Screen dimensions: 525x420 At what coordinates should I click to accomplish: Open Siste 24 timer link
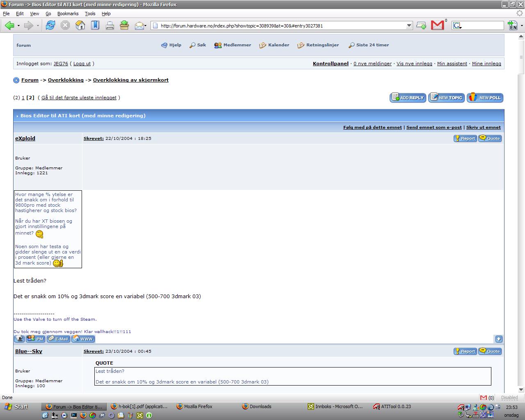click(368, 45)
